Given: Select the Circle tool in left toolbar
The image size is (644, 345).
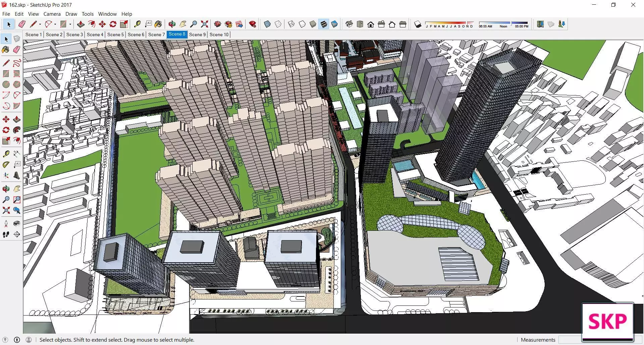Looking at the screenshot, I should 6,84.
